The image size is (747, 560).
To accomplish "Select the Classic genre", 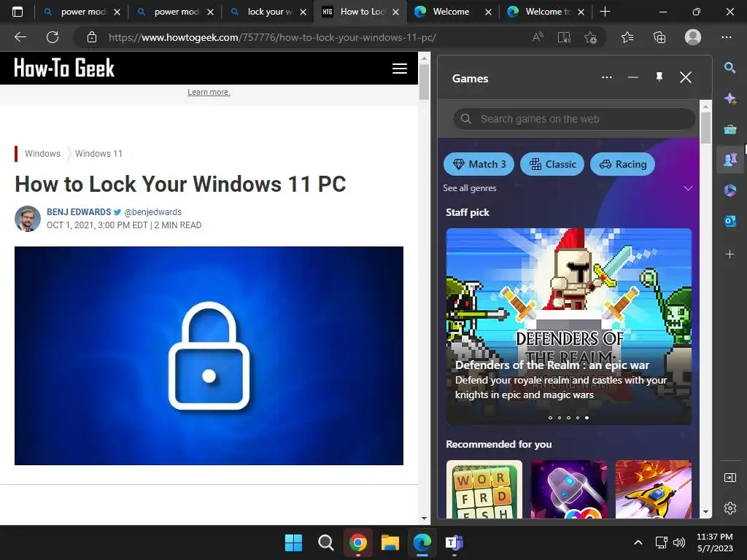I will 552,164.
